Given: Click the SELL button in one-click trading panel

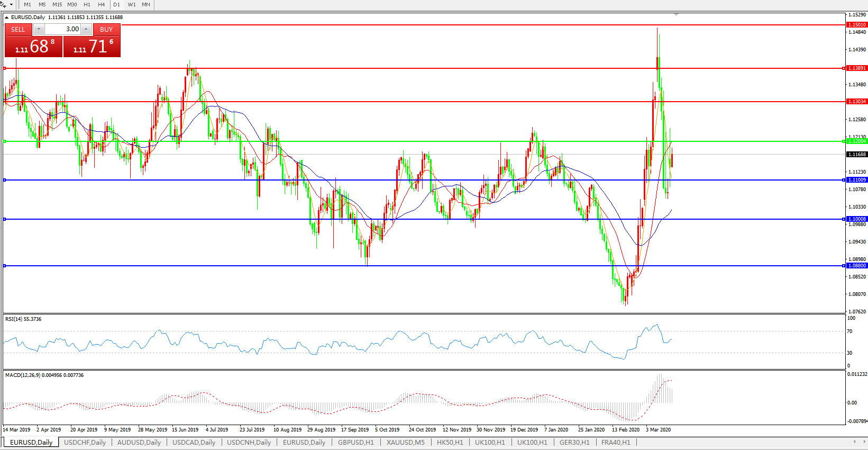Looking at the screenshot, I should coord(18,30).
